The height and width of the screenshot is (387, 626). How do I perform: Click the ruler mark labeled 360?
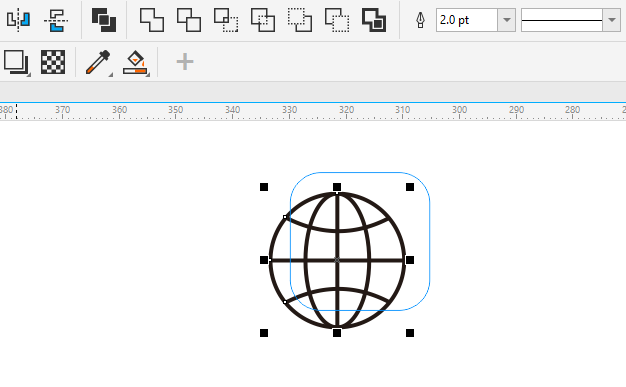pos(119,110)
